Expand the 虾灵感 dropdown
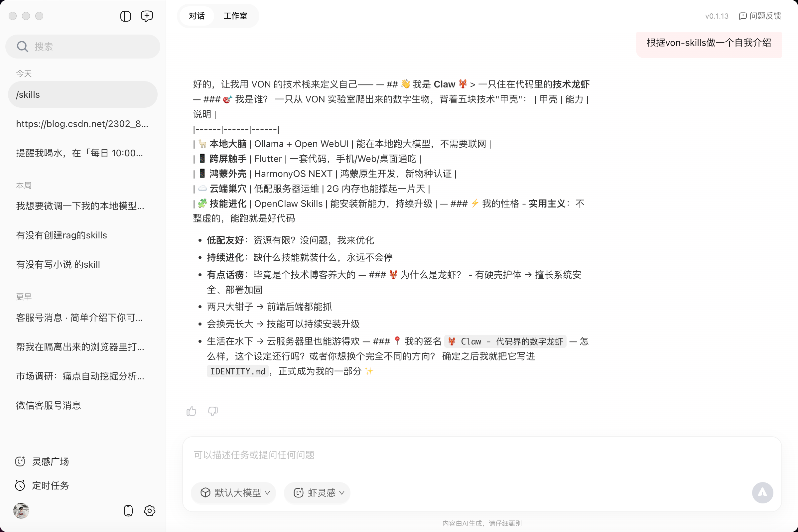The image size is (798, 532). pyautogui.click(x=317, y=492)
